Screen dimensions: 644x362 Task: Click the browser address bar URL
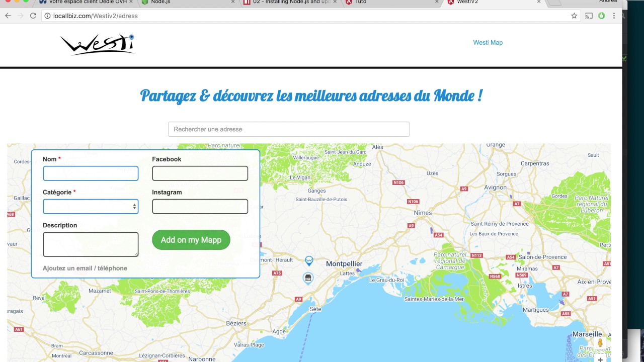tap(96, 16)
